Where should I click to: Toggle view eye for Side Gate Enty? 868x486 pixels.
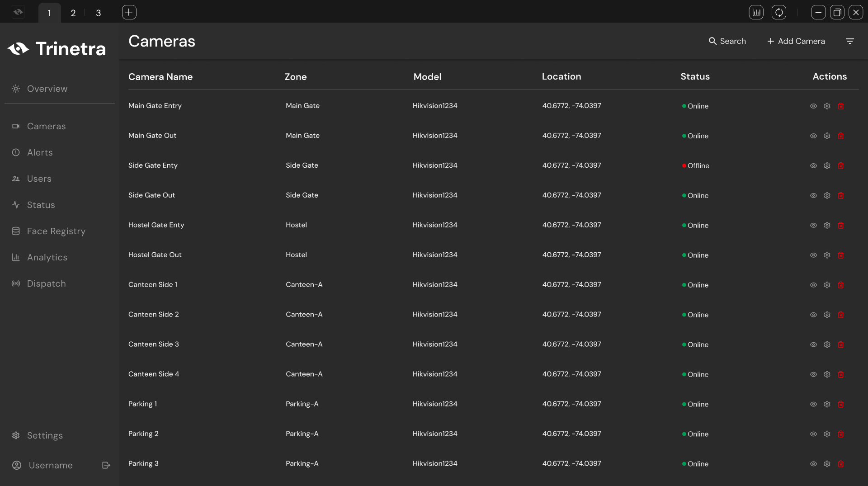point(813,166)
